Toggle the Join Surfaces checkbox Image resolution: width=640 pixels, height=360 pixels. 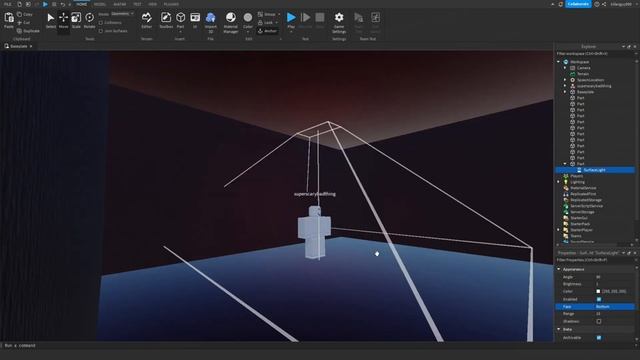(101, 31)
